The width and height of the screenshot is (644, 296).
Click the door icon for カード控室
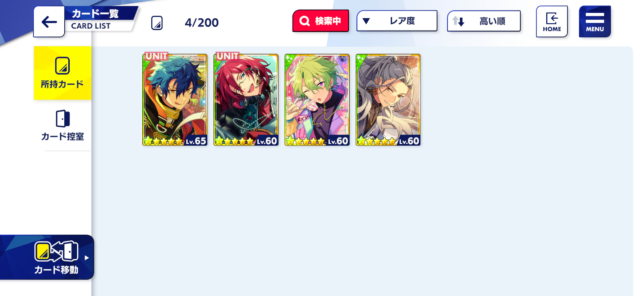click(x=63, y=118)
